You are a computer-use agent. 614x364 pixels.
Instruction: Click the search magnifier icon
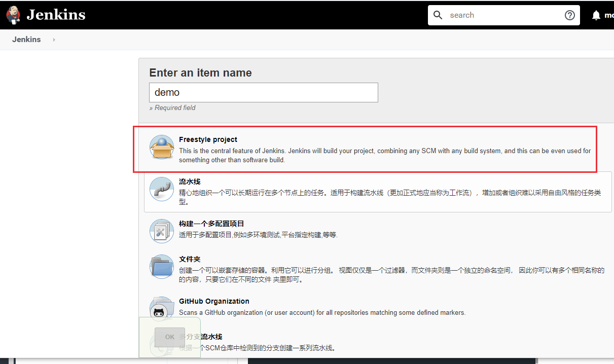coord(438,15)
